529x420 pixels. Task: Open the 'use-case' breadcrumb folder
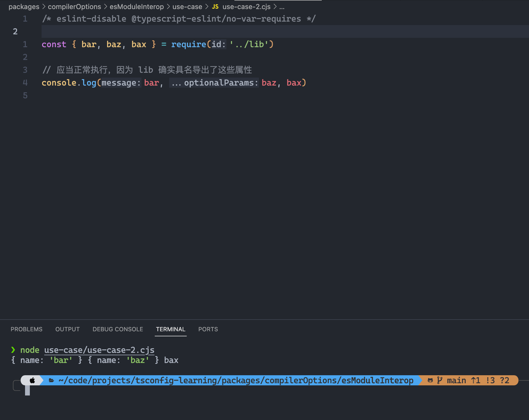click(187, 7)
